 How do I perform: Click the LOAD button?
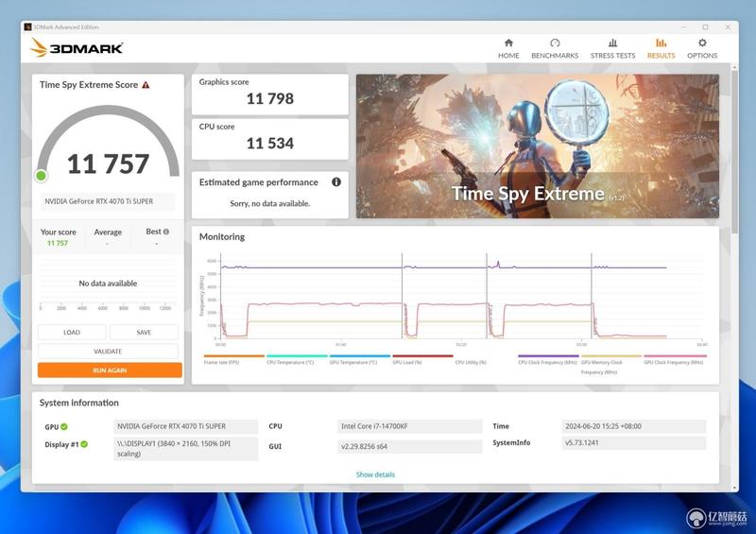click(x=72, y=332)
